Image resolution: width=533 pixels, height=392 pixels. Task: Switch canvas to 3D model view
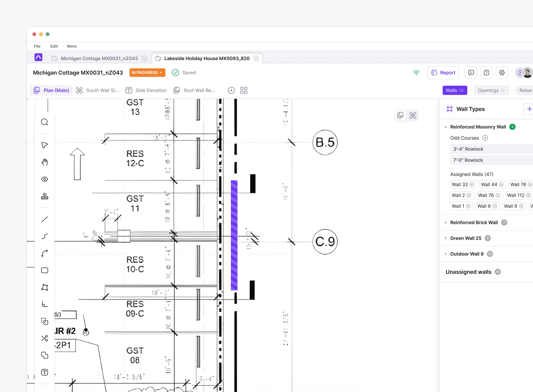click(413, 116)
